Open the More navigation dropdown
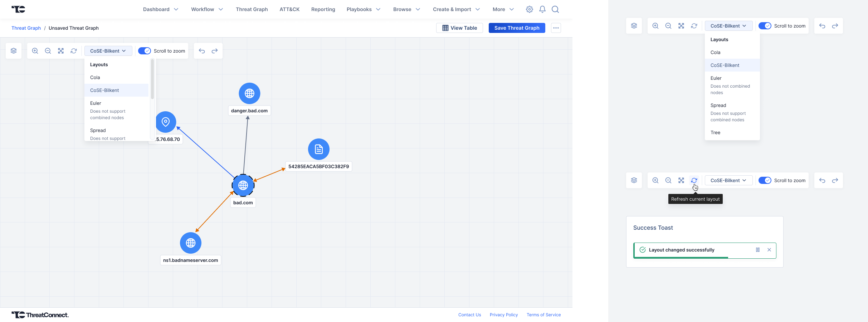 click(503, 9)
